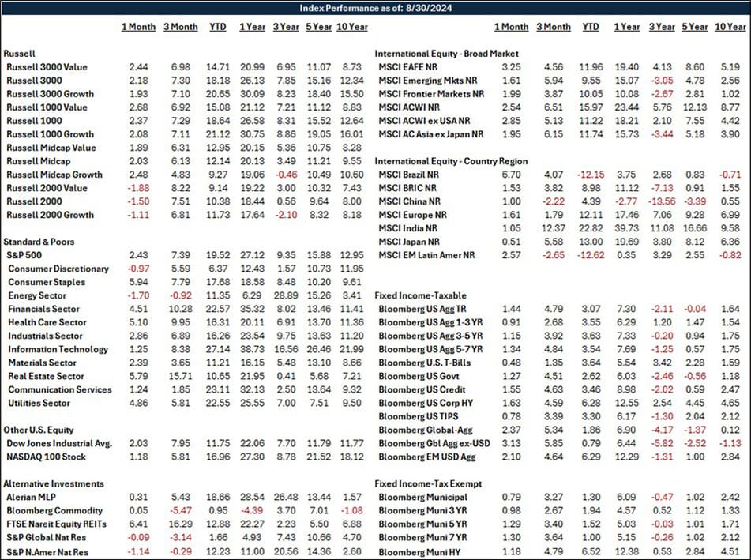Select the "MSCI EAFE NR" row label
Screen dimensions: 751x560
[407, 67]
